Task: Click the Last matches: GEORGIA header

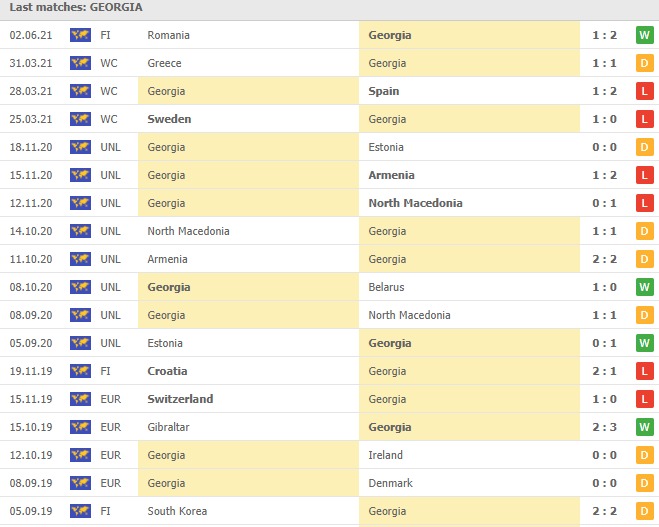Action: [75, 7]
